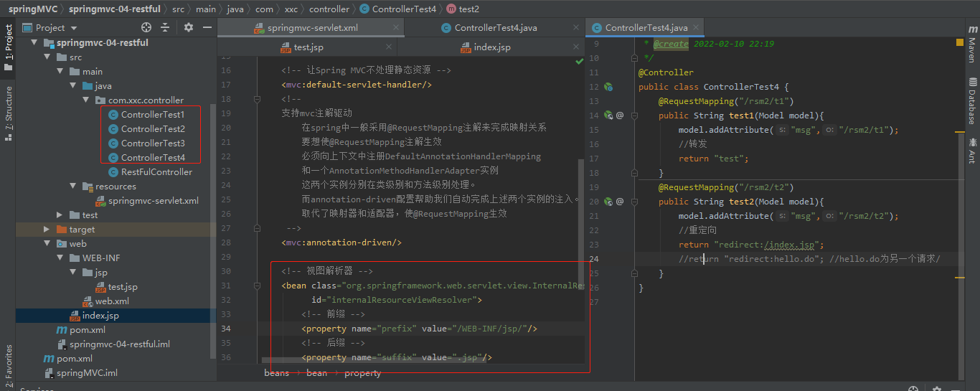Collapse the springmvc-04-restful module node
The image size is (980, 391).
coord(34,42)
